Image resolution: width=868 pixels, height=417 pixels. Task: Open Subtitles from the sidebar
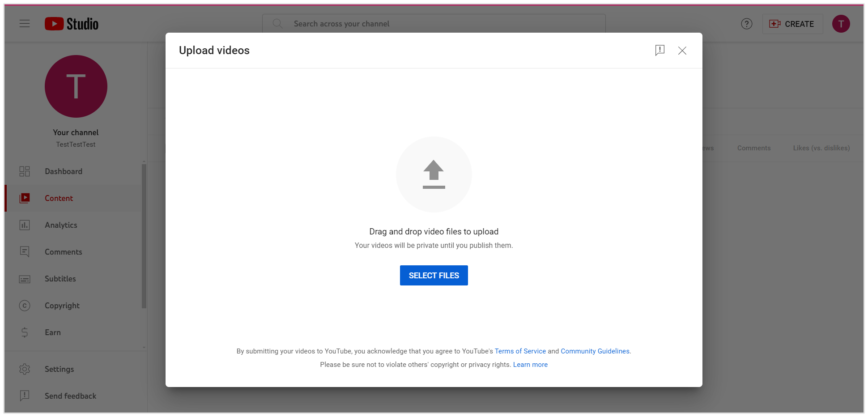coord(60,279)
